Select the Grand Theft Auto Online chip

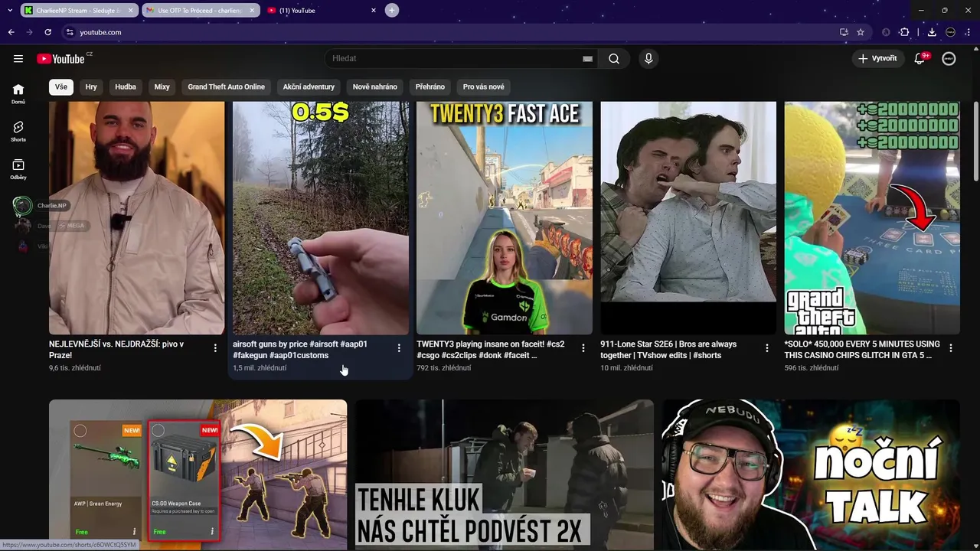[227, 87]
